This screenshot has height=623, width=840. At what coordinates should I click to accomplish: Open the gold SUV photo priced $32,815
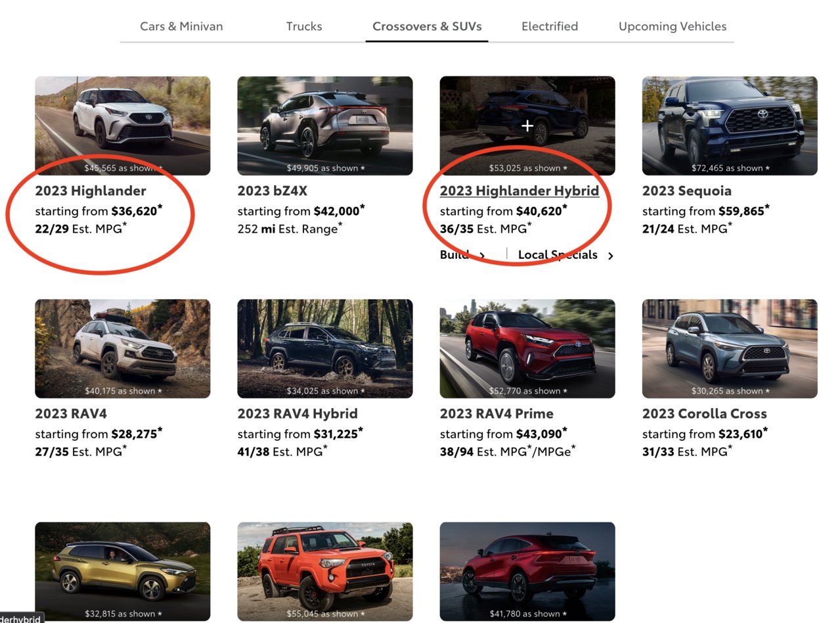123,571
